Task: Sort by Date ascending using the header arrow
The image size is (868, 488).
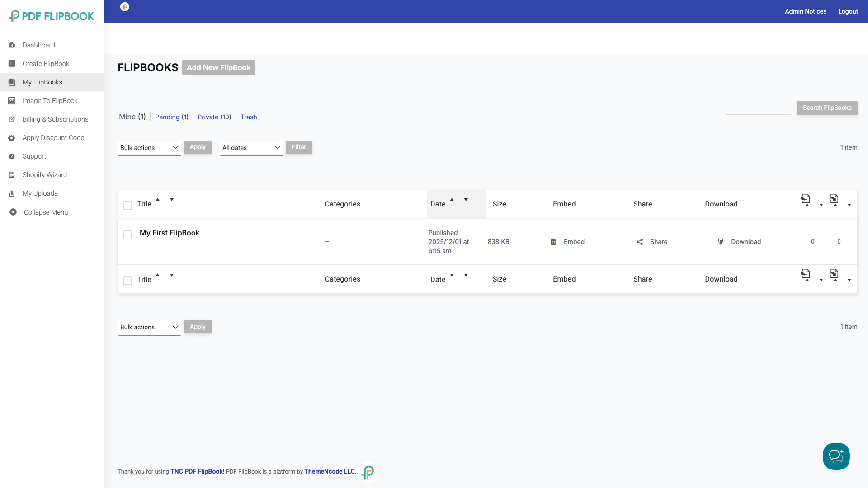Action: [452, 199]
